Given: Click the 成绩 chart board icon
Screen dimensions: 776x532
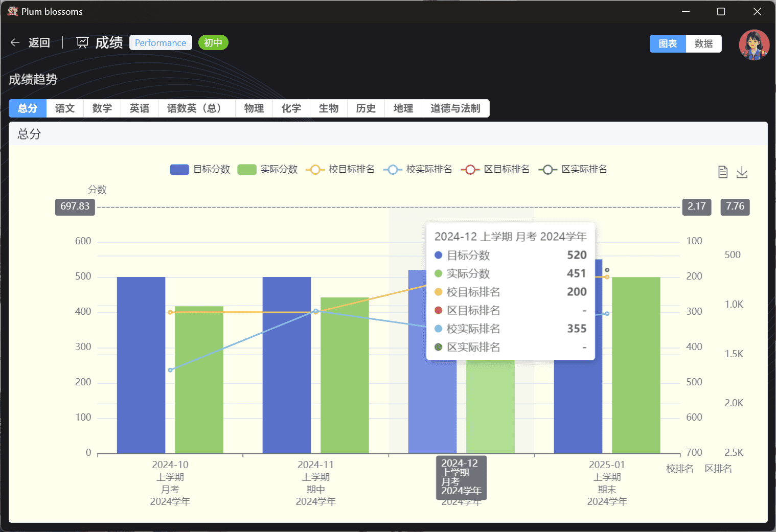Looking at the screenshot, I should coord(82,43).
